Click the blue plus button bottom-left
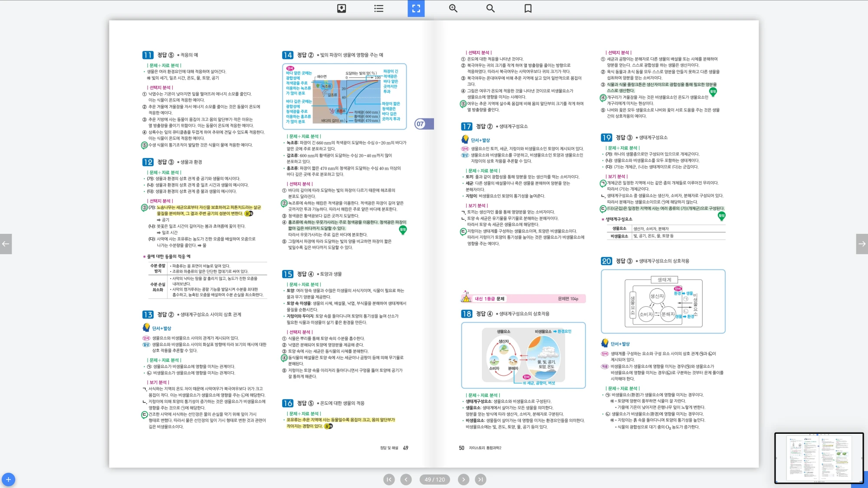This screenshot has height=488, width=868. pos(8,479)
